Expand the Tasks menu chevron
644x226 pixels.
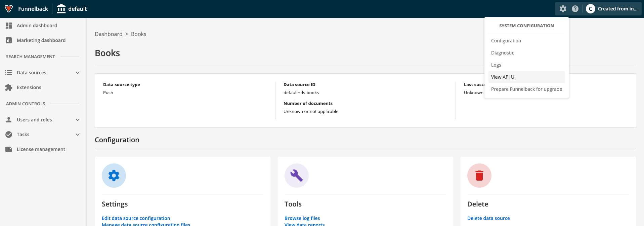coord(78,135)
